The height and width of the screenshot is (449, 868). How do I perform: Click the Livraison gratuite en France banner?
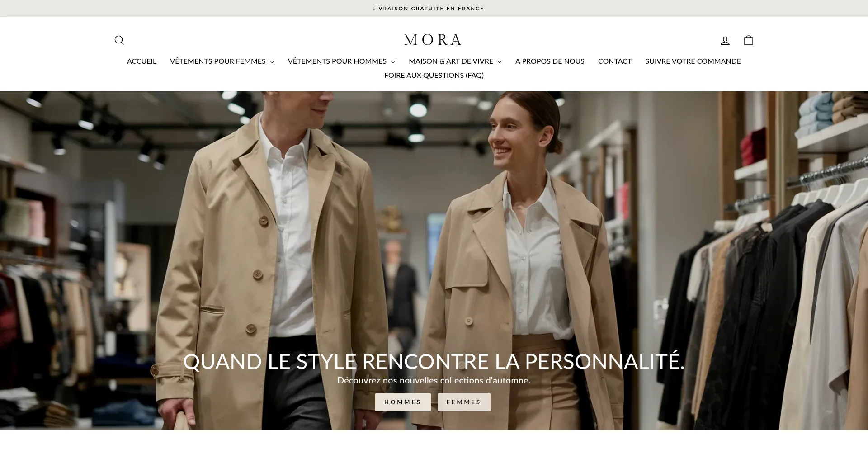[x=428, y=9]
